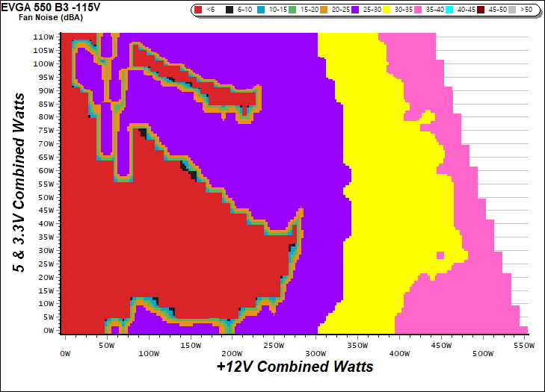
Task: Click the purple 25-30 legend swatch
Action: point(356,10)
